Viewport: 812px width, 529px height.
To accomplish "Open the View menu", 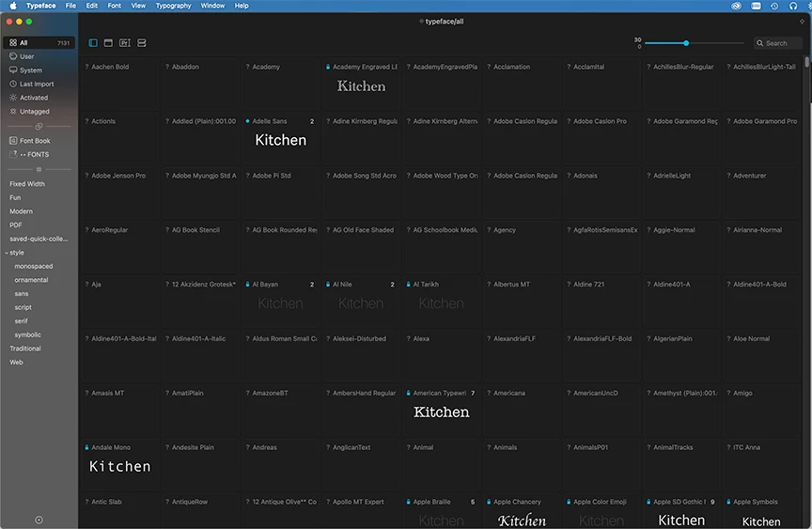I will pos(138,6).
